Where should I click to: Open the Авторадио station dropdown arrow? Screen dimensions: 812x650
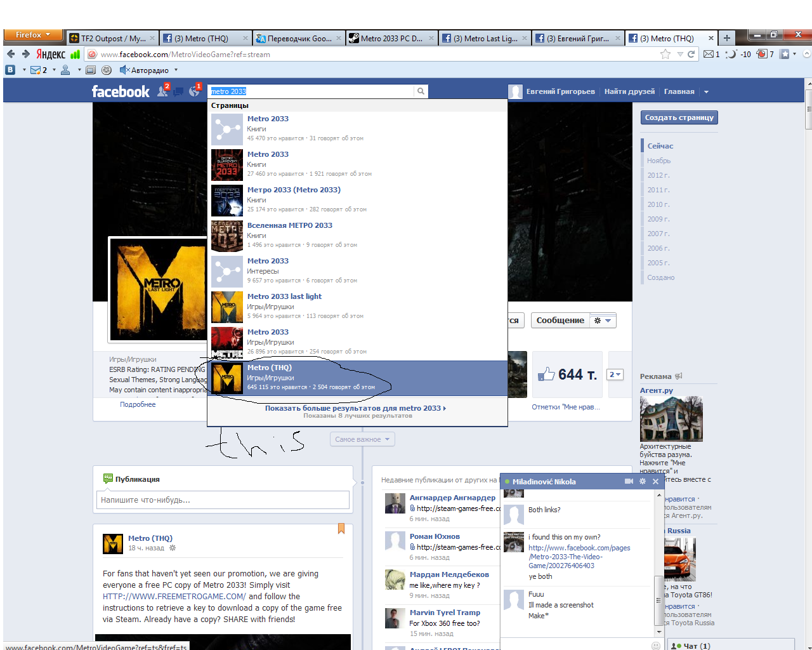pyautogui.click(x=176, y=70)
